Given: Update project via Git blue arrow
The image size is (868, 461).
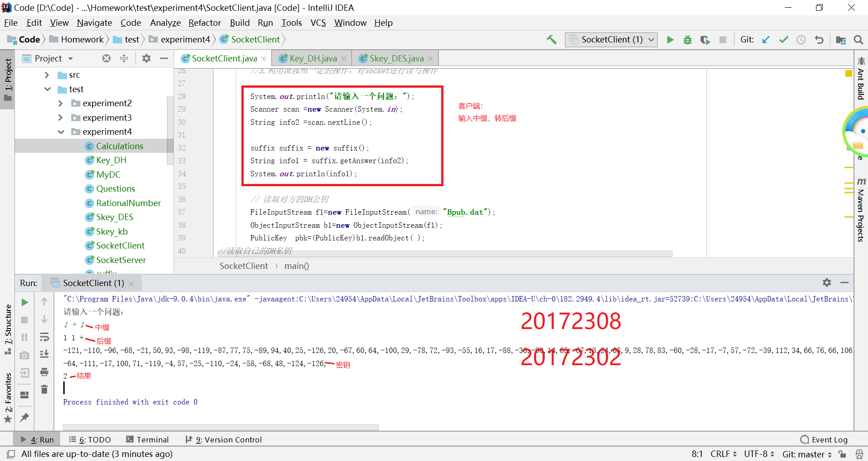Looking at the screenshot, I should 766,40.
